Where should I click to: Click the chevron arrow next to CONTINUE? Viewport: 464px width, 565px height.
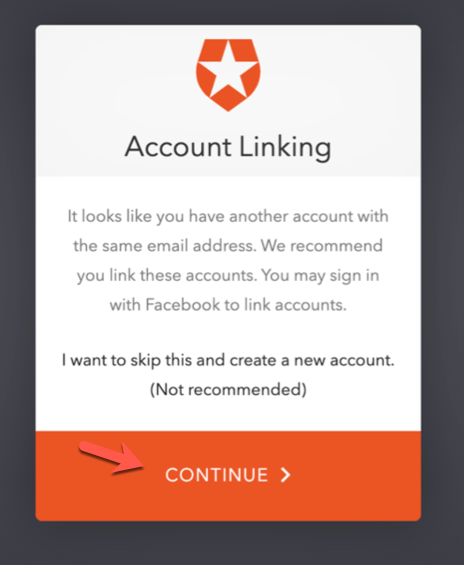tap(286, 475)
